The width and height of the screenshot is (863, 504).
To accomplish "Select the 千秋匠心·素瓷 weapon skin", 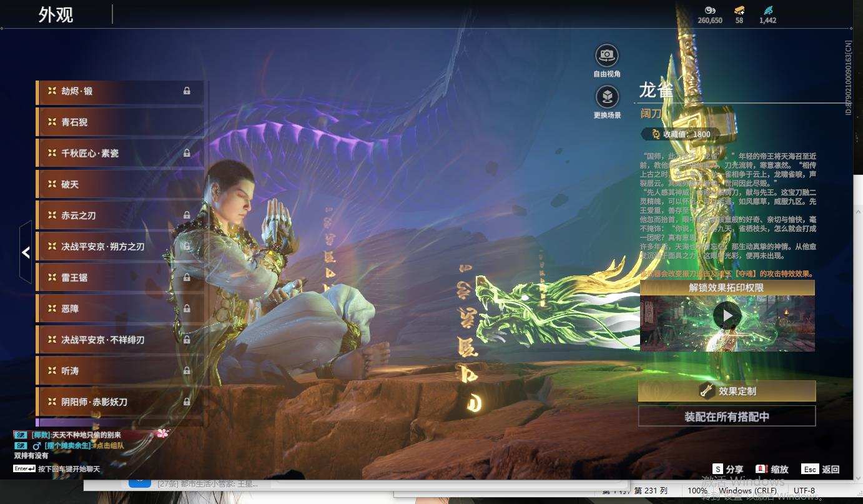I will (x=120, y=153).
